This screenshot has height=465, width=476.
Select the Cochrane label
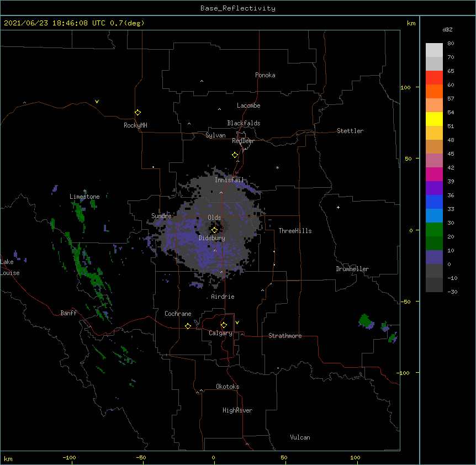(178, 314)
